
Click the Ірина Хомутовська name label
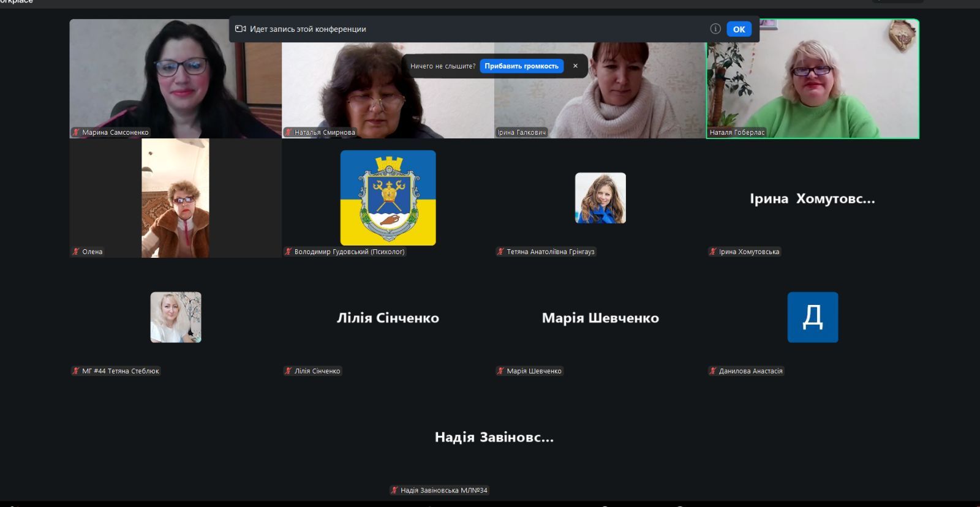(x=748, y=252)
